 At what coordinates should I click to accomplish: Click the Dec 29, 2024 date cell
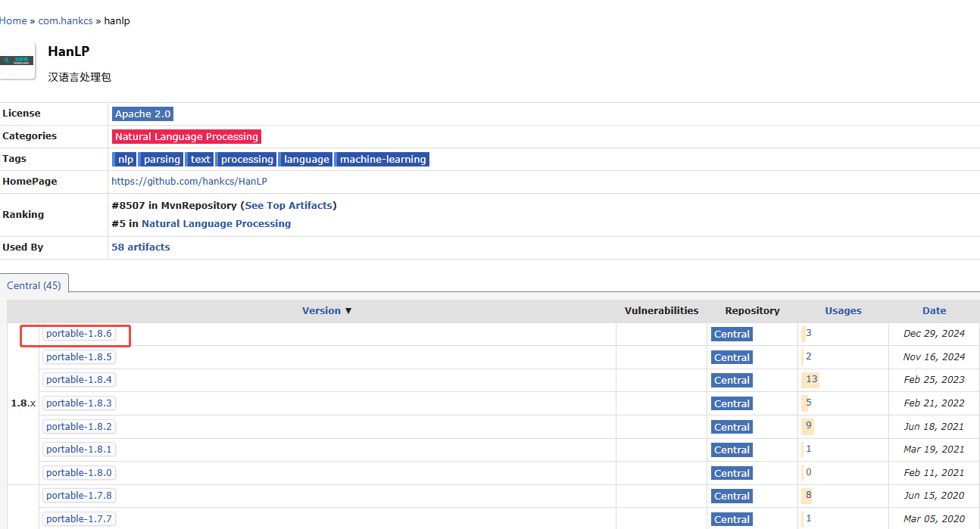point(934,334)
